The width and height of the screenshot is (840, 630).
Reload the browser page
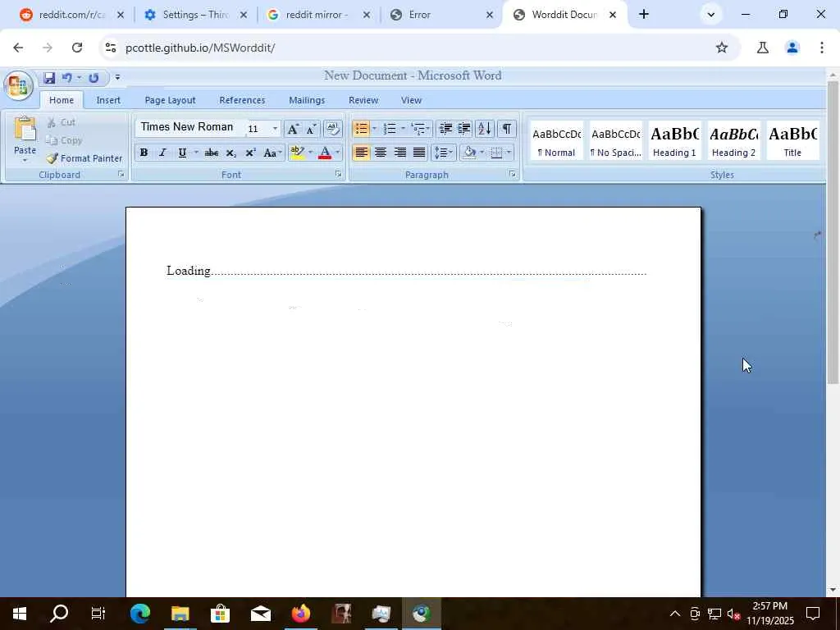pos(77,48)
